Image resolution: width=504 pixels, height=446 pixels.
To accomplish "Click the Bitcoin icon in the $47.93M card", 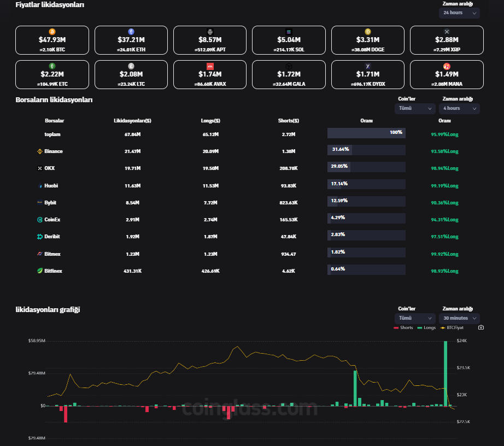I will click(x=52, y=32).
